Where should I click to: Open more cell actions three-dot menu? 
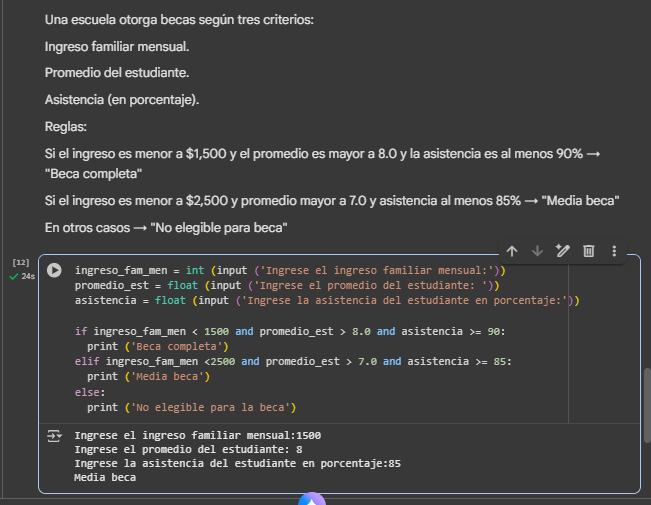[614, 251]
